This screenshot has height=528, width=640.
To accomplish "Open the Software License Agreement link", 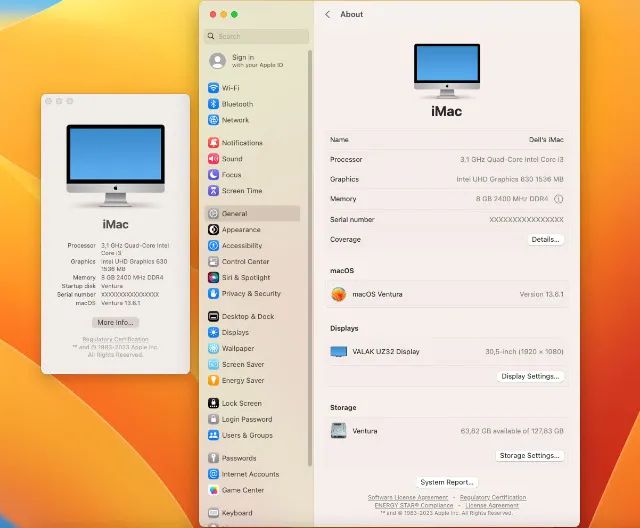I will pyautogui.click(x=407, y=497).
